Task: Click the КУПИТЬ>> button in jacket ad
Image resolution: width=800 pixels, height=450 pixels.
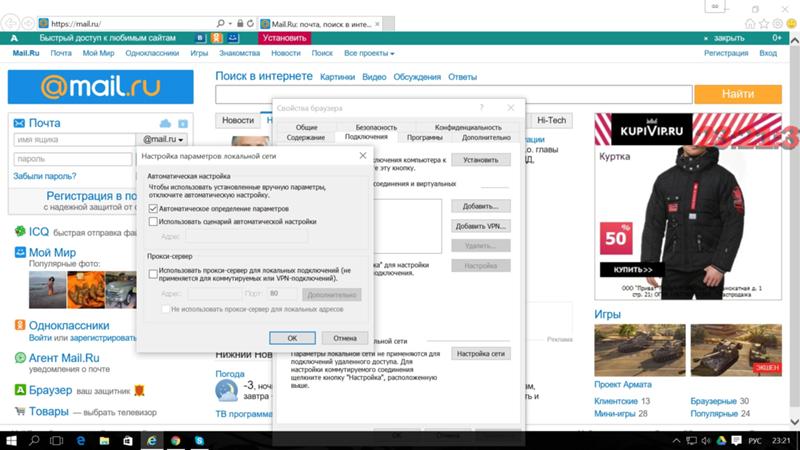Action: tap(632, 269)
